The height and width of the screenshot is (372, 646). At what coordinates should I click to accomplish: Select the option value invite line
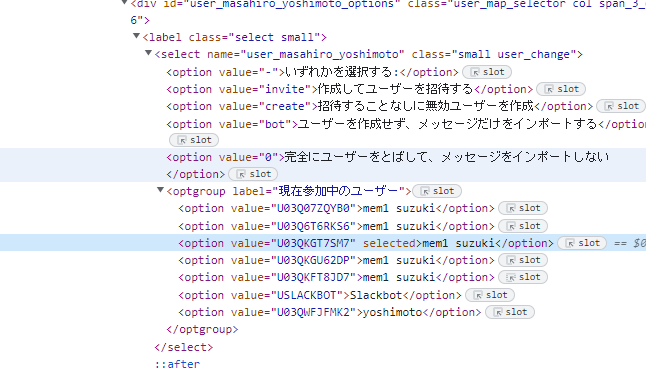pyautogui.click(x=349, y=89)
